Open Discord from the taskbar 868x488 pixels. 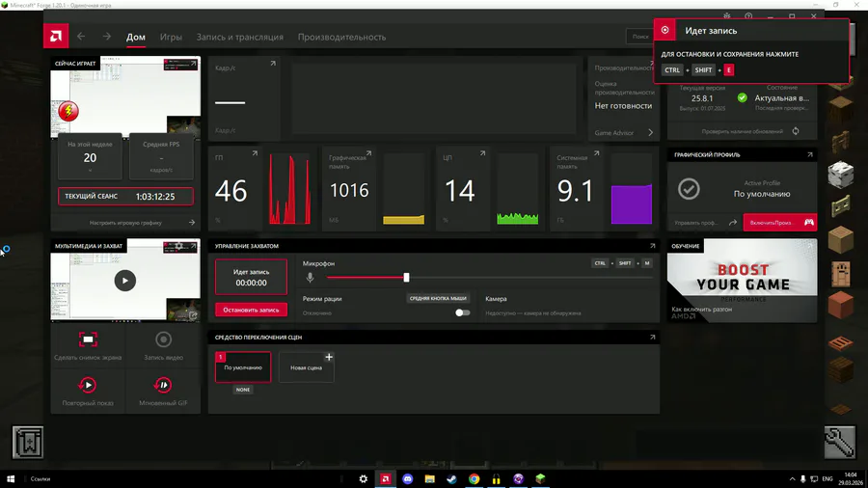coord(407,478)
